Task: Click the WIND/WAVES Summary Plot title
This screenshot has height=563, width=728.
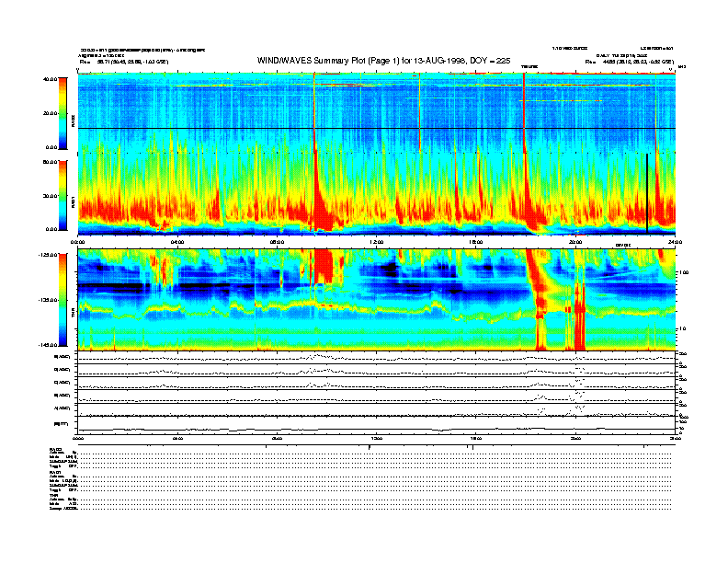Action: click(x=383, y=61)
